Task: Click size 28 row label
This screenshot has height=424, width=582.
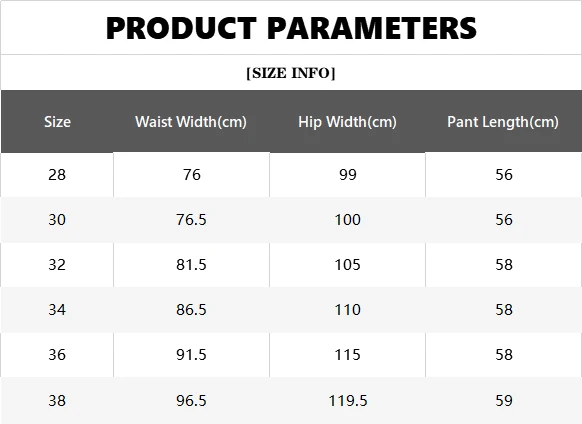Action: click(57, 175)
